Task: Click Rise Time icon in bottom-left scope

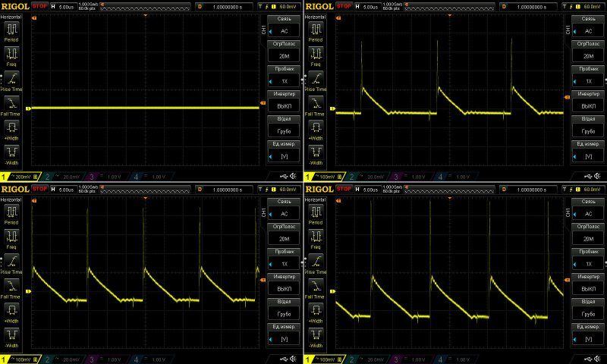Action: (x=11, y=262)
